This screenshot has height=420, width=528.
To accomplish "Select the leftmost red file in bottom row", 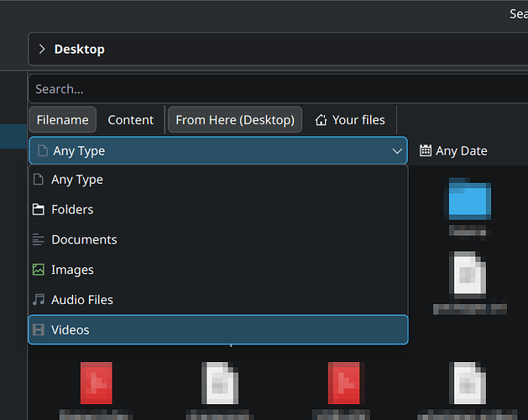I will [95, 383].
